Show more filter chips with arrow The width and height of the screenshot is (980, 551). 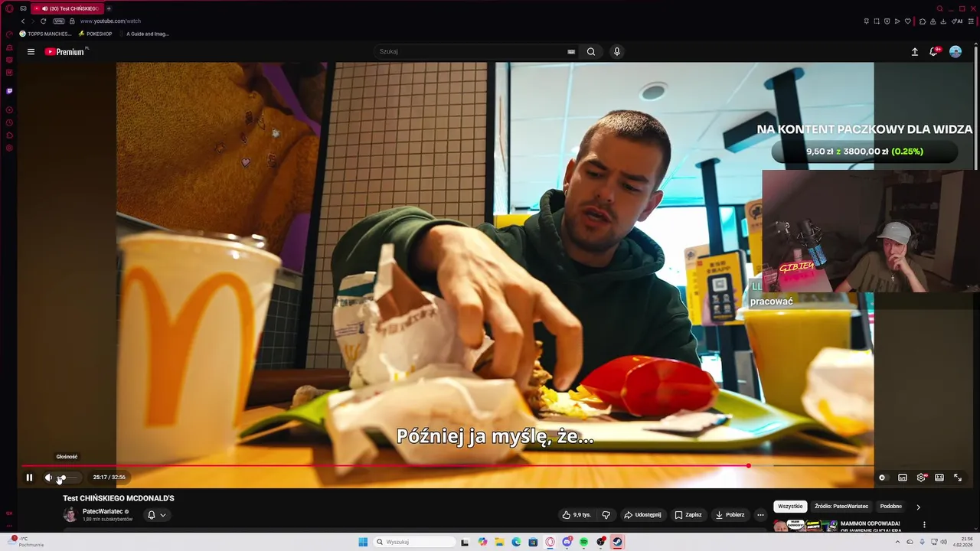pos(918,507)
